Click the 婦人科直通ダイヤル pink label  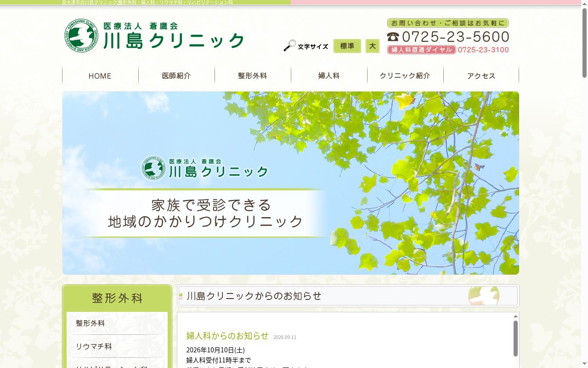pos(422,50)
